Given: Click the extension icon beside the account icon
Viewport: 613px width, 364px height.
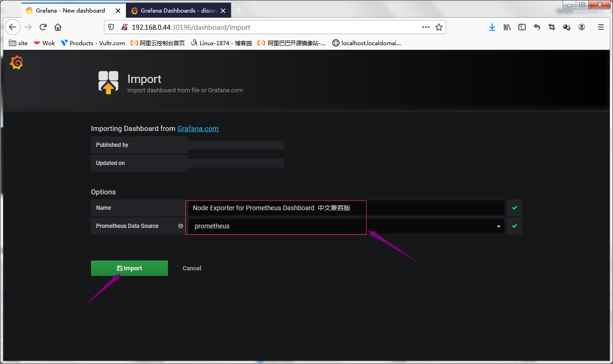Looking at the screenshot, I should click(567, 27).
